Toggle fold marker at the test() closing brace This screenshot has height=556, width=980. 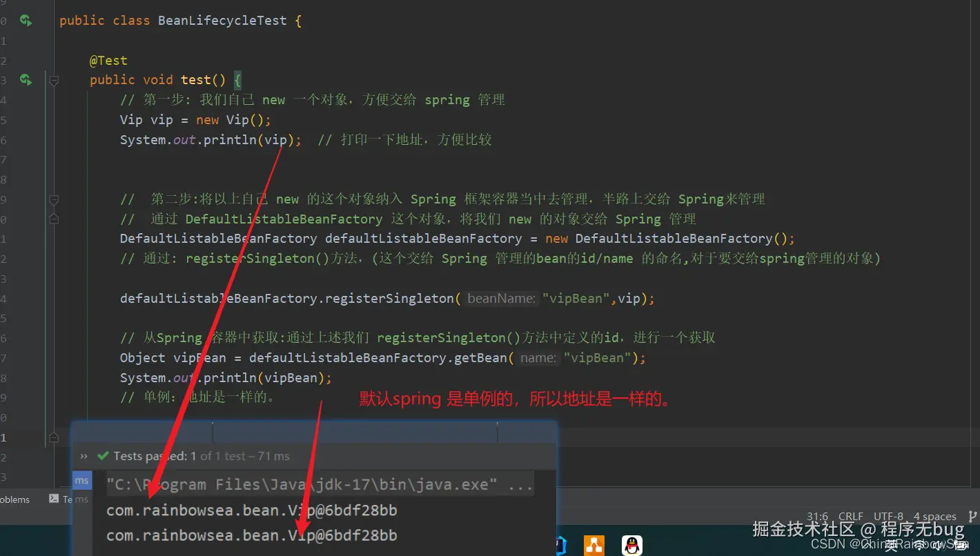point(54,437)
